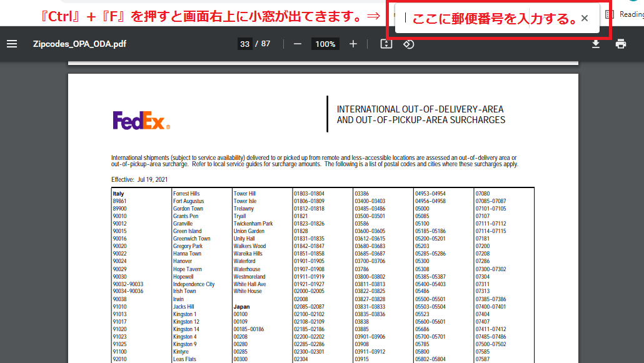644x363 pixels.
Task: Click the Out-of-Delivery-Area surcharges heading
Action: (421, 114)
